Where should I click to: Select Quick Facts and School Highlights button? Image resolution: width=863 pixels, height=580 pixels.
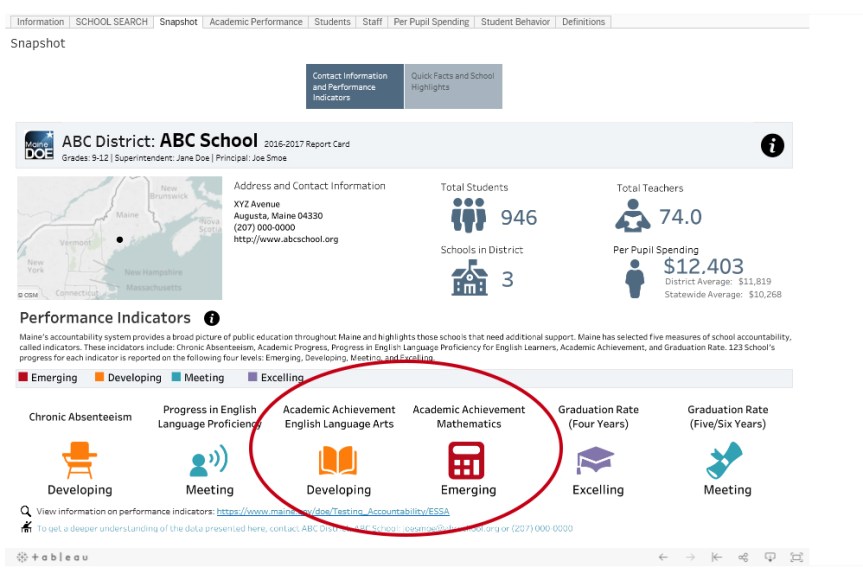coord(453,87)
